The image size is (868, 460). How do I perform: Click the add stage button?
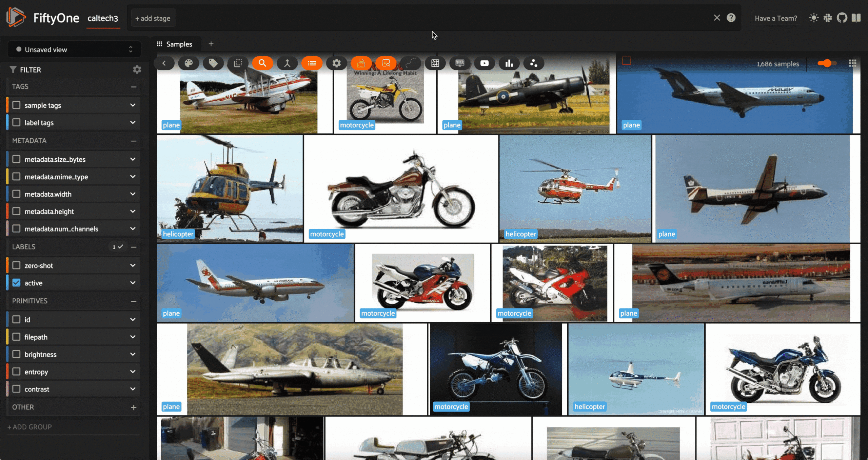[153, 18]
